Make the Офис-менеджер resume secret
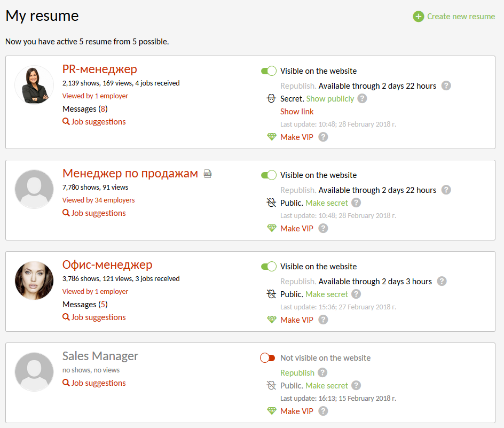 coord(326,294)
